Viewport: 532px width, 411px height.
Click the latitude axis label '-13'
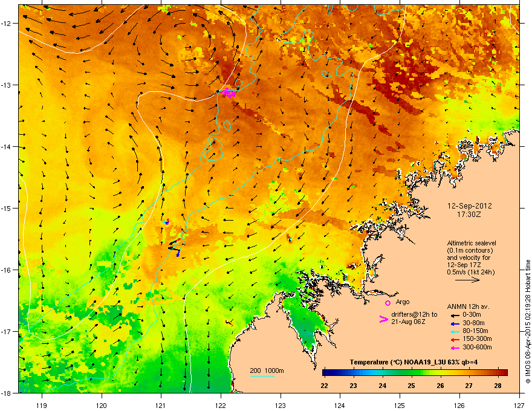click(6, 85)
